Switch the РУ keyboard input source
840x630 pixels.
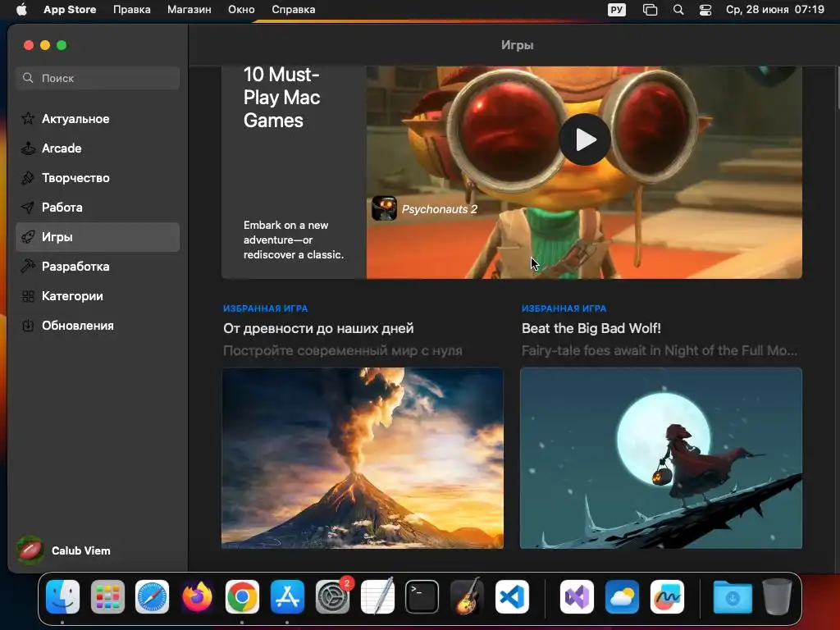point(617,10)
